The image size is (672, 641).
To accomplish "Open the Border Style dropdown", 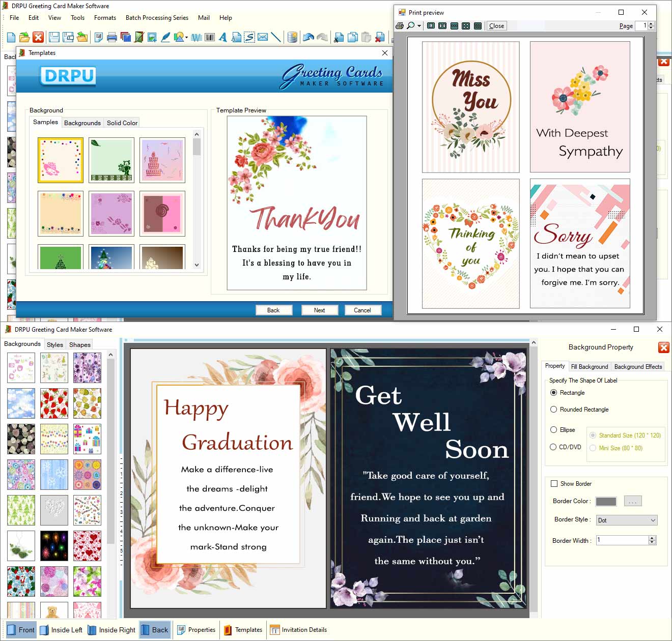I will click(653, 520).
